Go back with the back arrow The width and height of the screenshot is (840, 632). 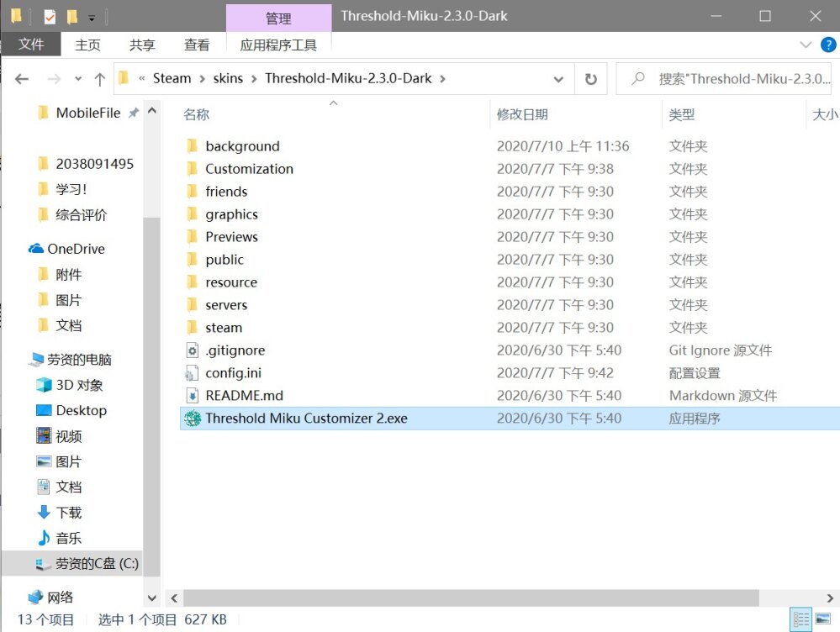(21, 79)
